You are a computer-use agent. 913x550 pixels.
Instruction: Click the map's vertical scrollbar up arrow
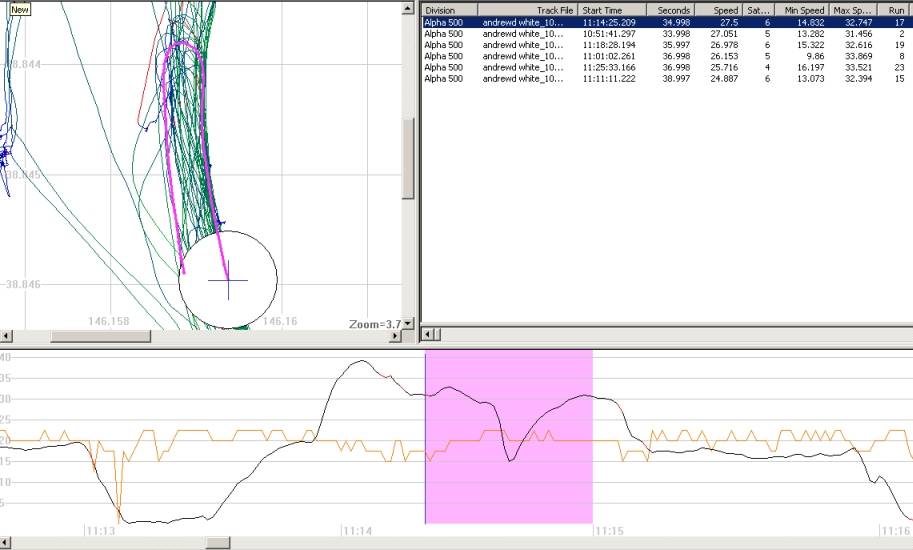click(408, 8)
